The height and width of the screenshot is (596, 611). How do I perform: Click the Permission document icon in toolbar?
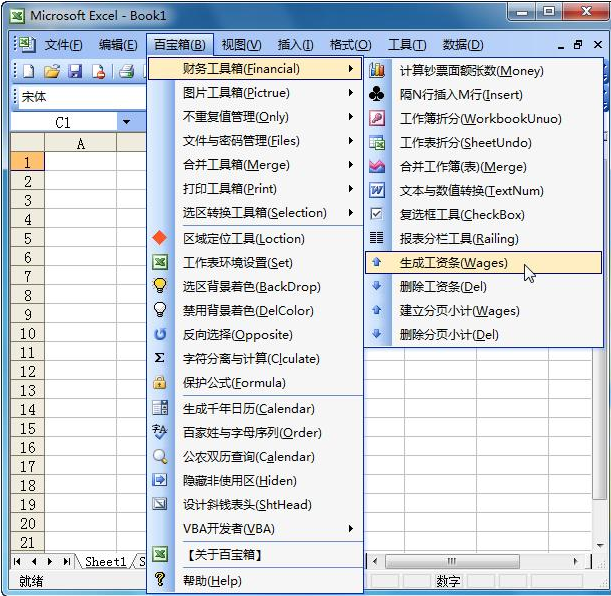coord(99,71)
